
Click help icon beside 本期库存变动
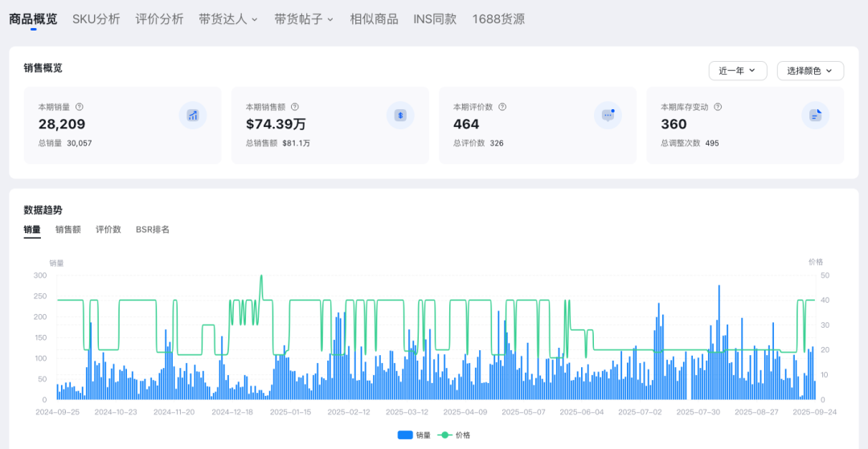coord(718,107)
